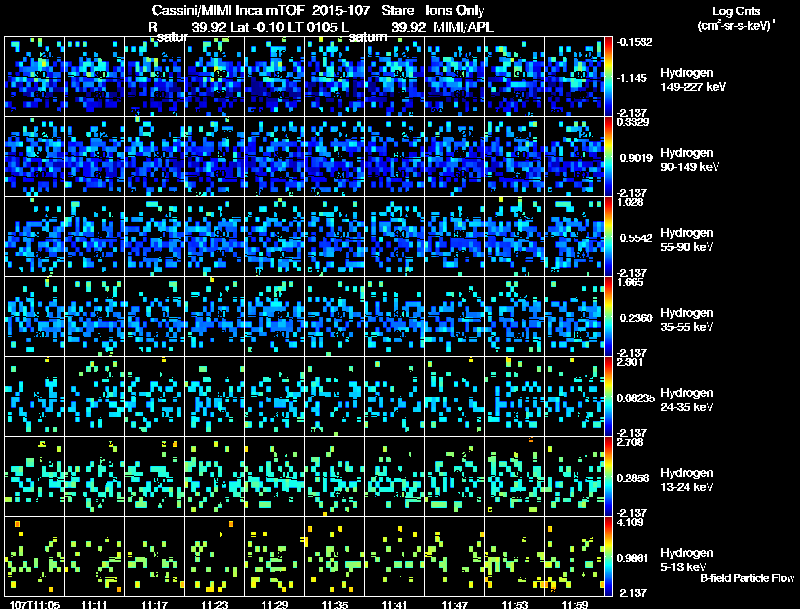Select the 35-55 keV image panel at 11:17
Viewport: 800px width, 609px height.
(155, 317)
